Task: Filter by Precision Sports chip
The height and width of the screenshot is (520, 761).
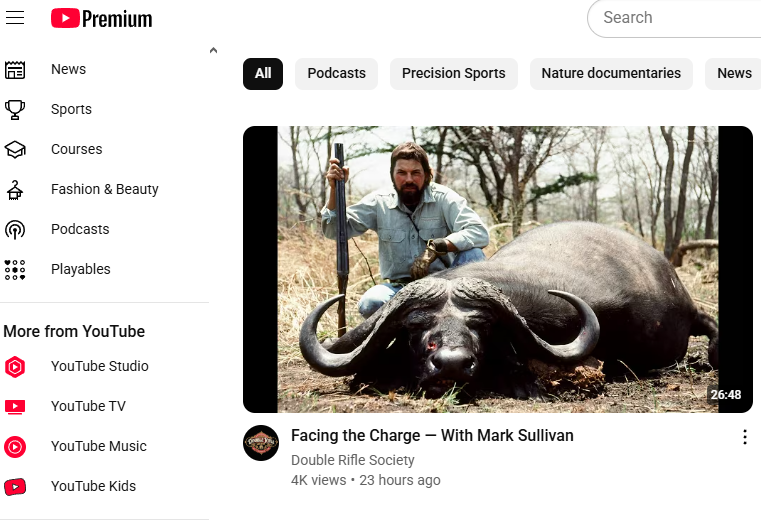Action: tap(453, 73)
